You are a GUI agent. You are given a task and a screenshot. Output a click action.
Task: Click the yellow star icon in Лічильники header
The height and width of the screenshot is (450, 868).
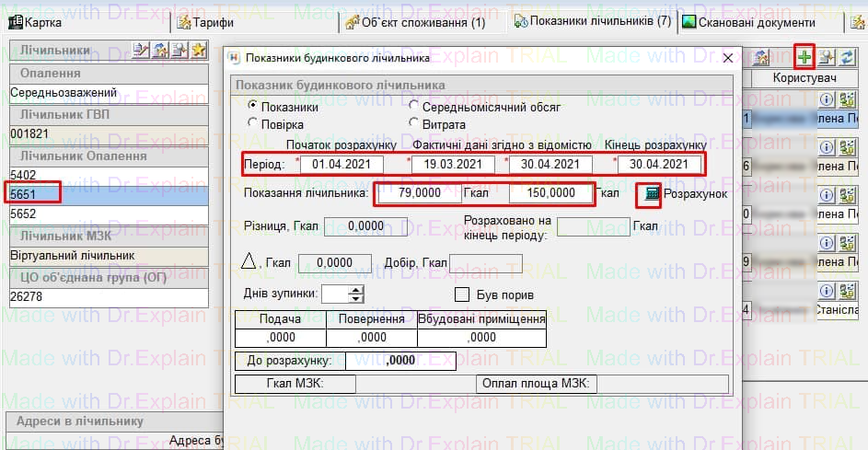198,50
